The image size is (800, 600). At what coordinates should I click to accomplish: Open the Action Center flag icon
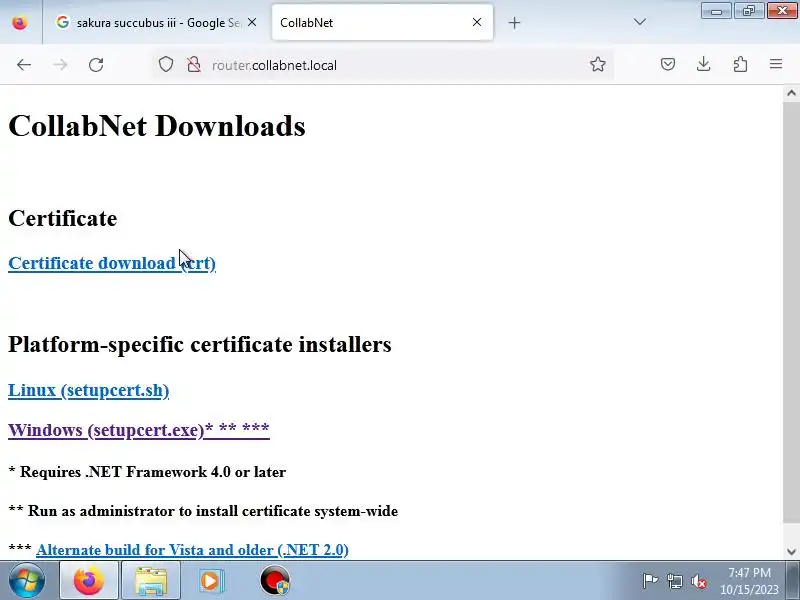point(650,581)
